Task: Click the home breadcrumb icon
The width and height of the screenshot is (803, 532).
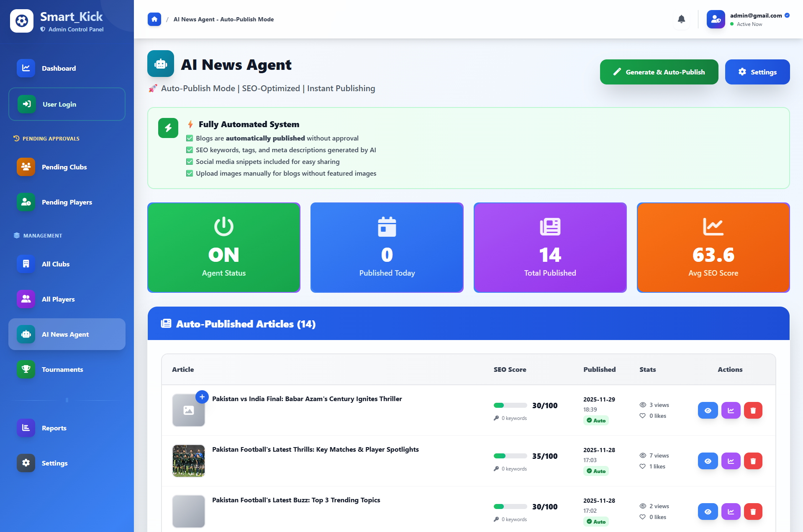Action: [154, 19]
